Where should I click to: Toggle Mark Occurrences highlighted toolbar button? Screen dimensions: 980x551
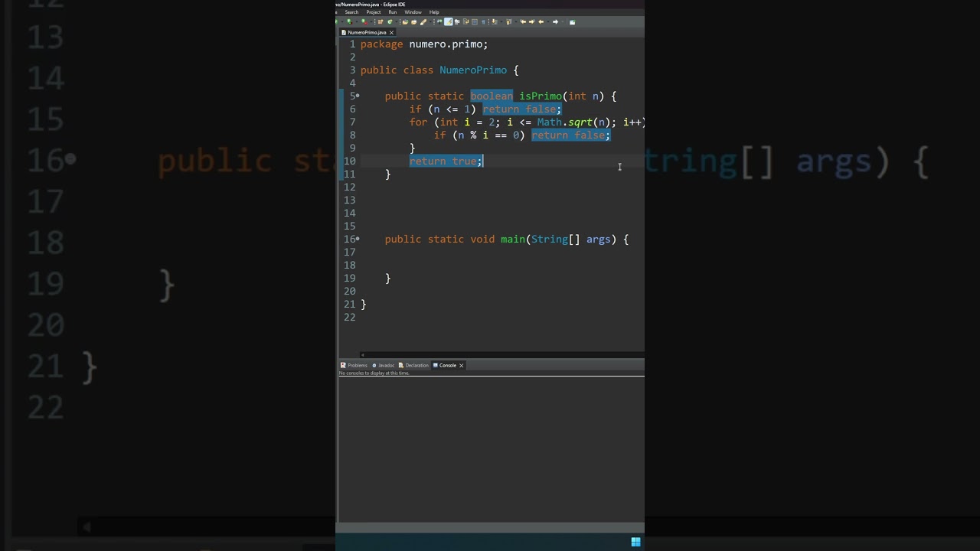pos(449,22)
